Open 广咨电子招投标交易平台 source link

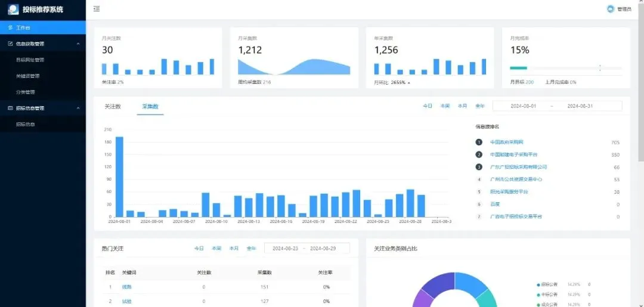(x=516, y=216)
